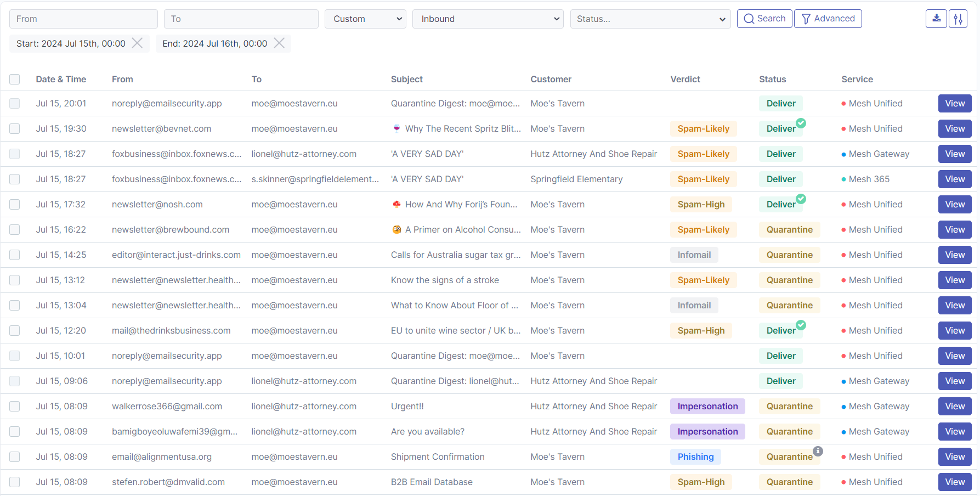
Task: Click the magnifier icon in the Search button
Action: pos(749,18)
